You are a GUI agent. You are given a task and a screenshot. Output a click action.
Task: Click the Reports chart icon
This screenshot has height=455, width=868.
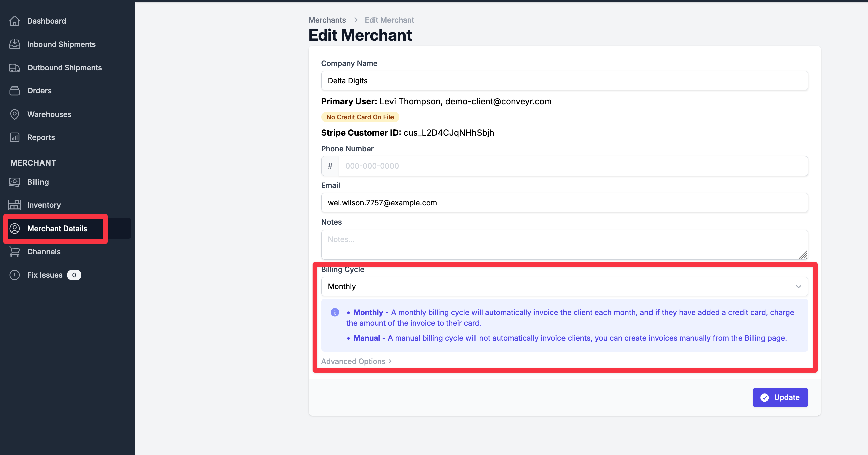[14, 137]
